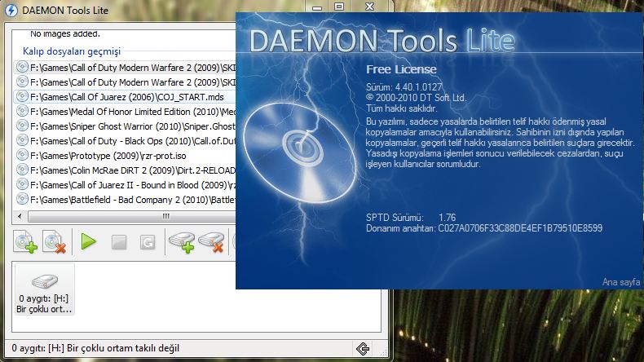Click the Add Image toolbar icon
The width and height of the screenshot is (644, 362).
[25, 241]
